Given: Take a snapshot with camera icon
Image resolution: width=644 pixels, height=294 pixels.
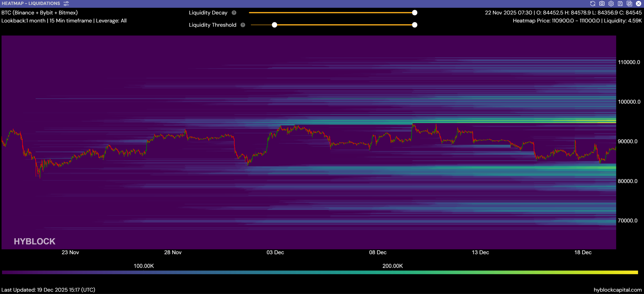Looking at the screenshot, I should pyautogui.click(x=602, y=4).
